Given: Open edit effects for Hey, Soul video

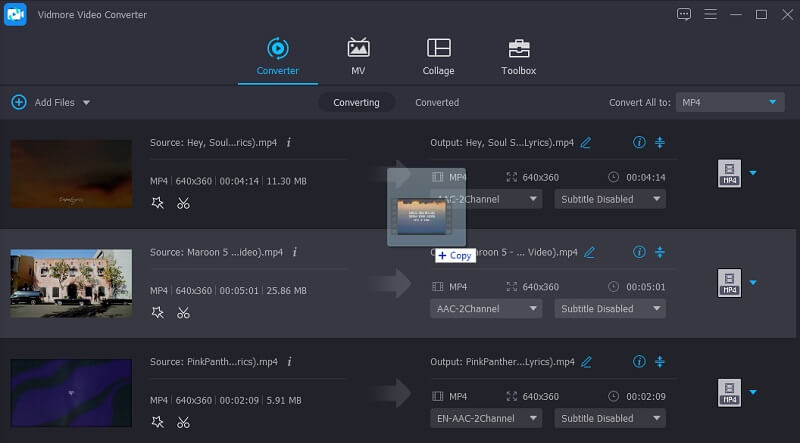Looking at the screenshot, I should [157, 203].
